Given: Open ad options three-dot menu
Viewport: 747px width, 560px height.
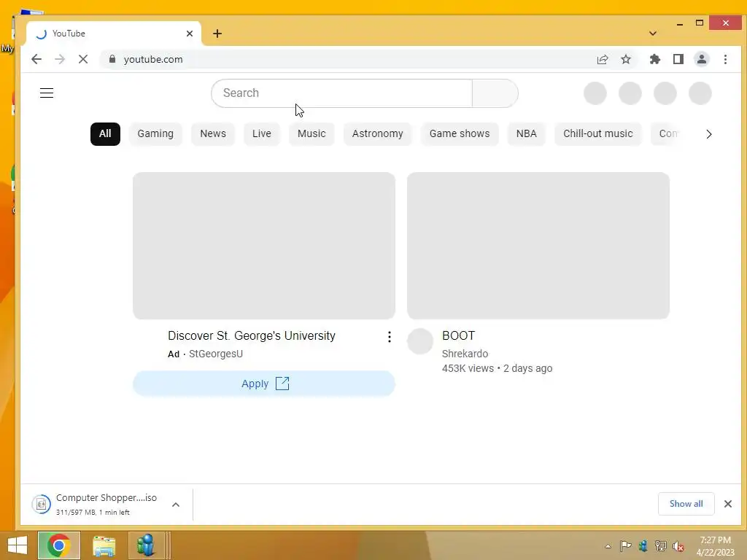Looking at the screenshot, I should pyautogui.click(x=390, y=337).
